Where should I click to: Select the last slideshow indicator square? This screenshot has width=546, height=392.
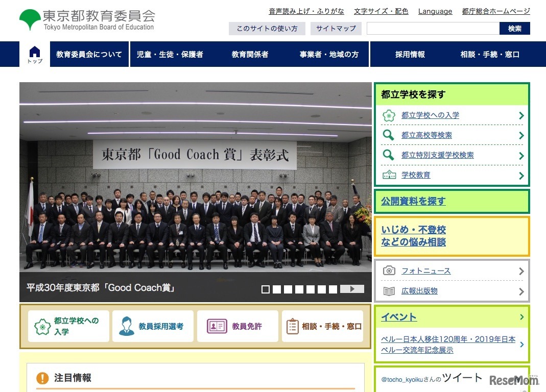point(333,289)
